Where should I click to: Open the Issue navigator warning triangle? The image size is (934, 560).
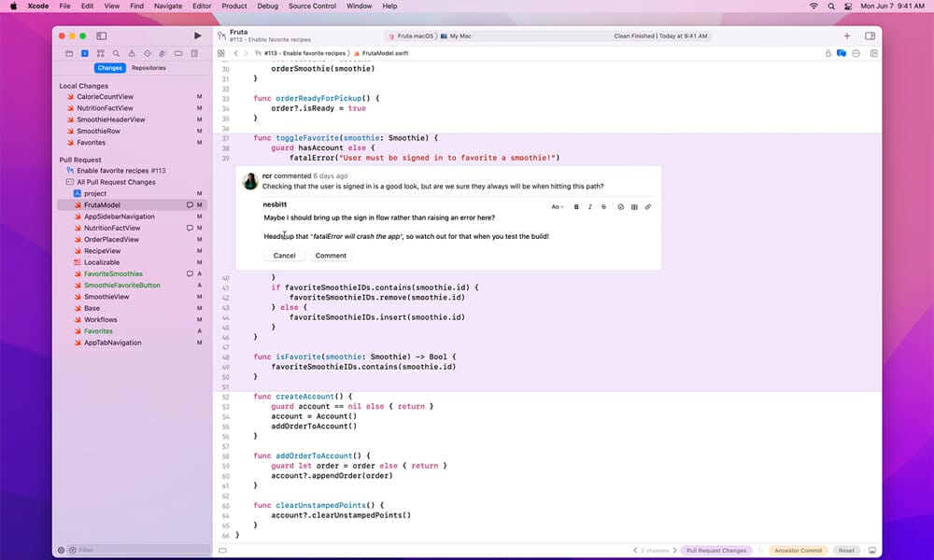[x=131, y=53]
